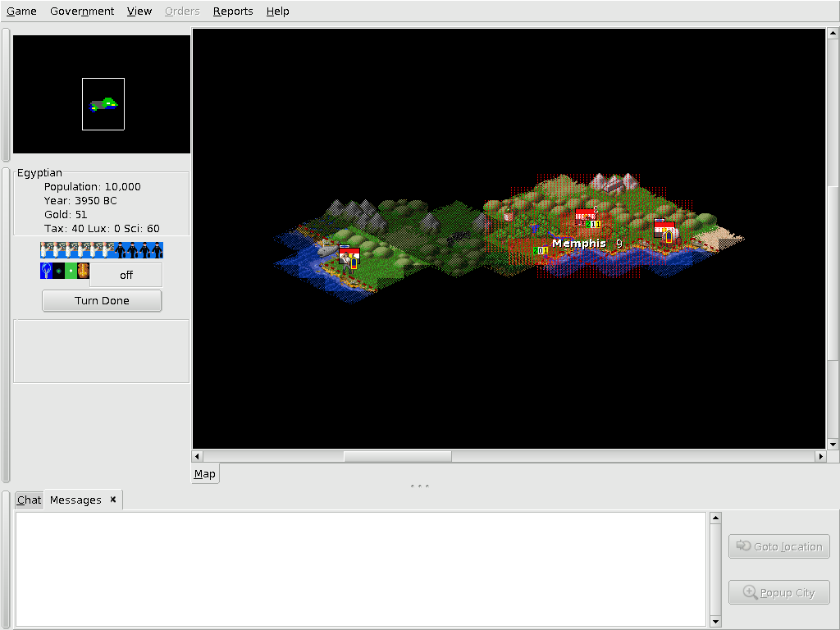
Task: Select the Messages tab
Action: (75, 500)
